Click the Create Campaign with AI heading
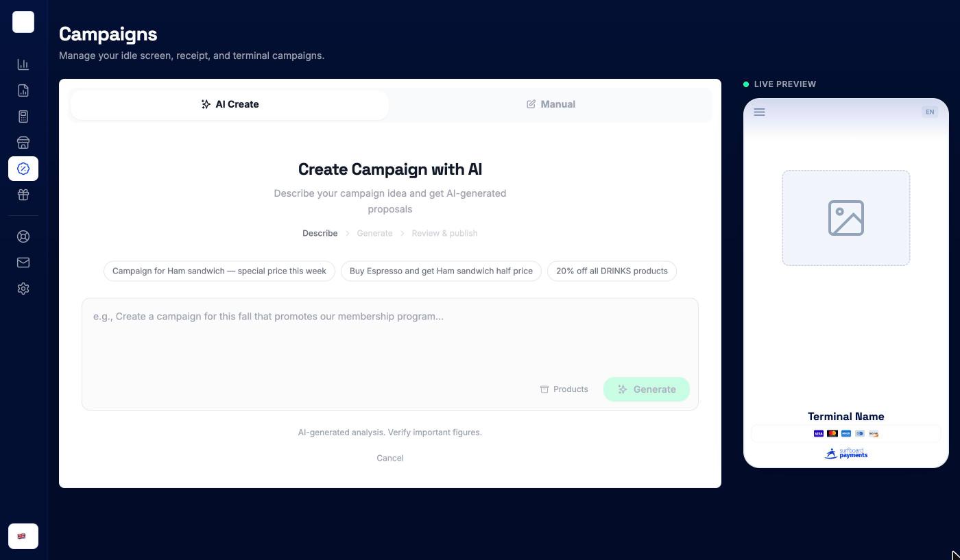Screen dimensions: 960x560 click(x=390, y=169)
